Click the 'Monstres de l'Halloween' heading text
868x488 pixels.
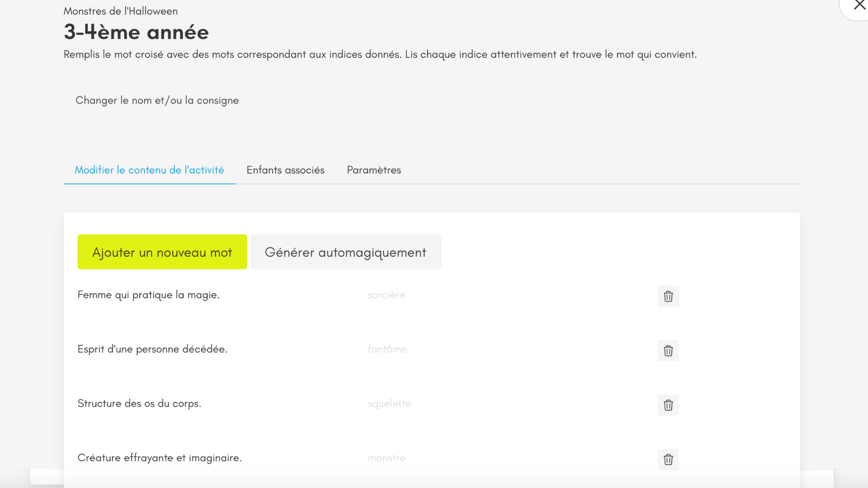(121, 11)
